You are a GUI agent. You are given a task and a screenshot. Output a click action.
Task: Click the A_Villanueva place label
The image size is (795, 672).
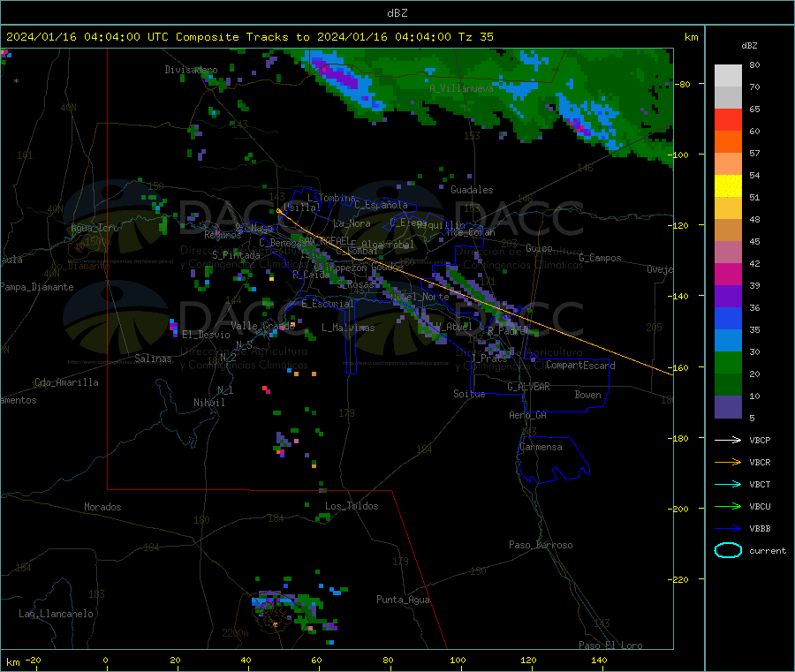pyautogui.click(x=461, y=88)
